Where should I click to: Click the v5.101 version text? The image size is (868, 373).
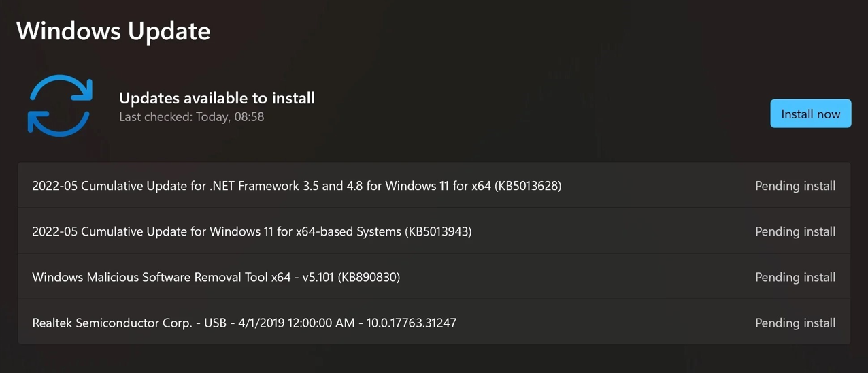(x=316, y=277)
